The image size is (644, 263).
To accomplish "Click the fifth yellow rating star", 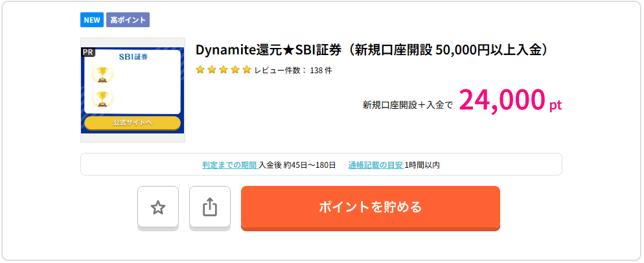I will (246, 70).
